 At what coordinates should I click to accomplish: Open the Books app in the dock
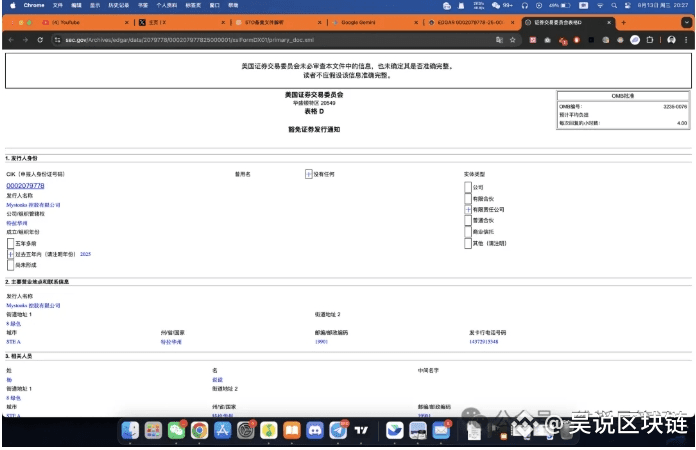coord(291,430)
